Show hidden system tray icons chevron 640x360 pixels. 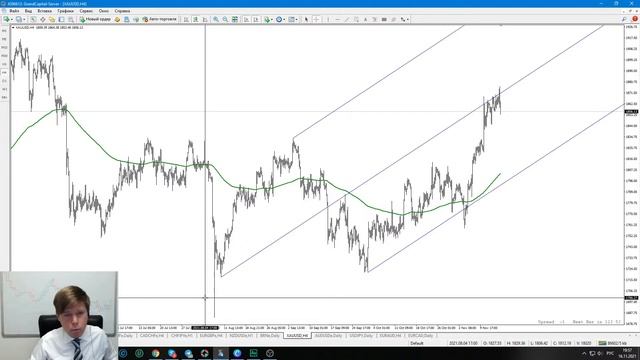[584, 353]
